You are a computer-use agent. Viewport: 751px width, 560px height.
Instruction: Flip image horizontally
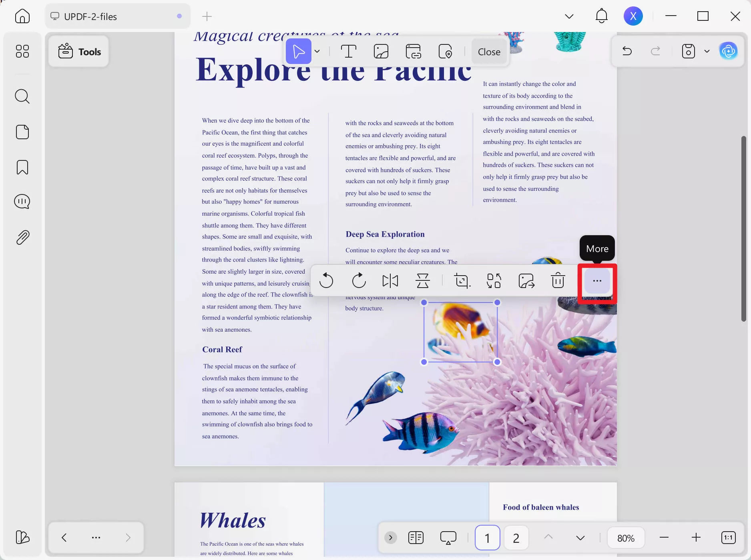click(x=390, y=280)
